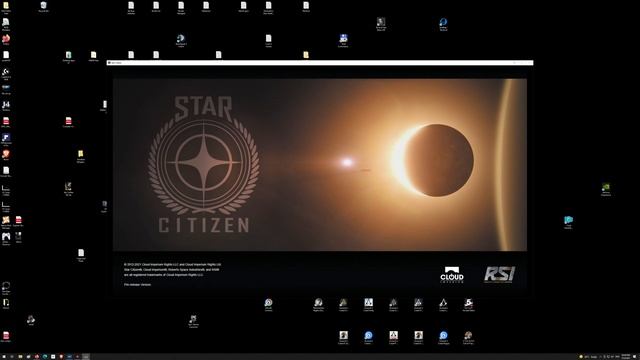Open the notification center icon in tray
640x360 pixels.
(635, 356)
